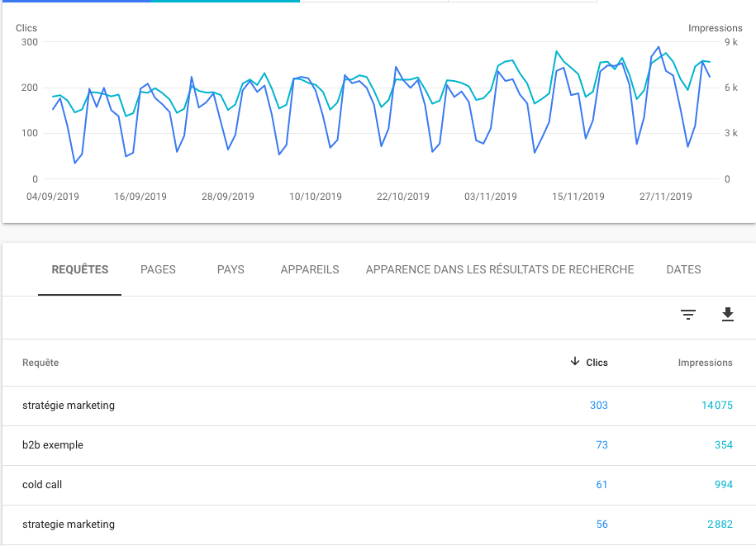Click the 15/11/2019 date axis label
Viewport: 756px width, 546px height.
point(578,197)
